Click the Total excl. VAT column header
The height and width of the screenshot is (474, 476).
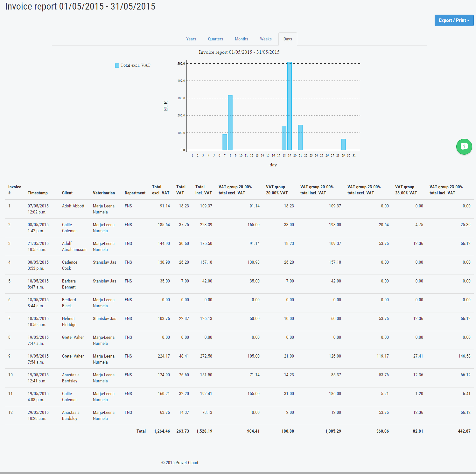[x=160, y=190]
